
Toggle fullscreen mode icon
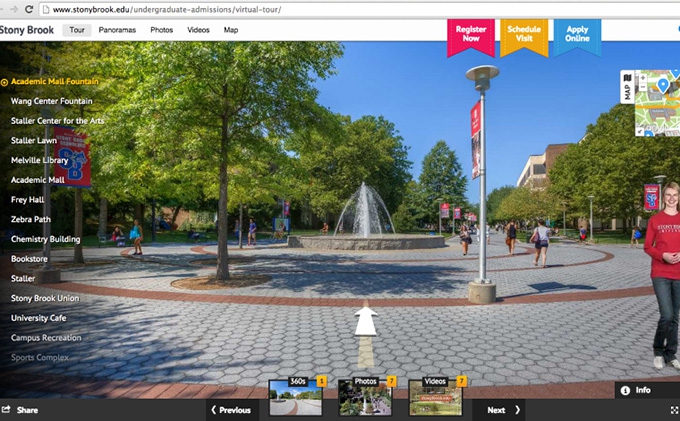[673, 410]
